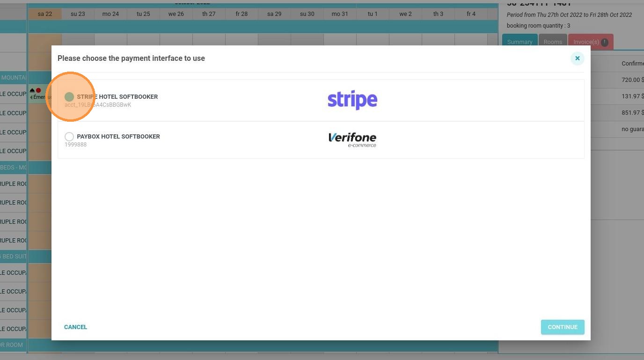Open the Summary tab in the booking panel

click(x=520, y=42)
